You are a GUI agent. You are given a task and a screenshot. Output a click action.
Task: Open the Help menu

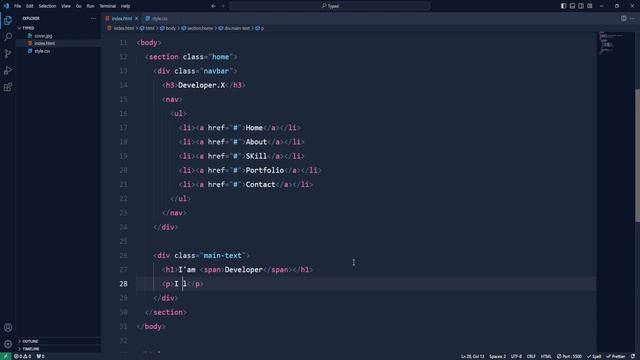point(126,6)
